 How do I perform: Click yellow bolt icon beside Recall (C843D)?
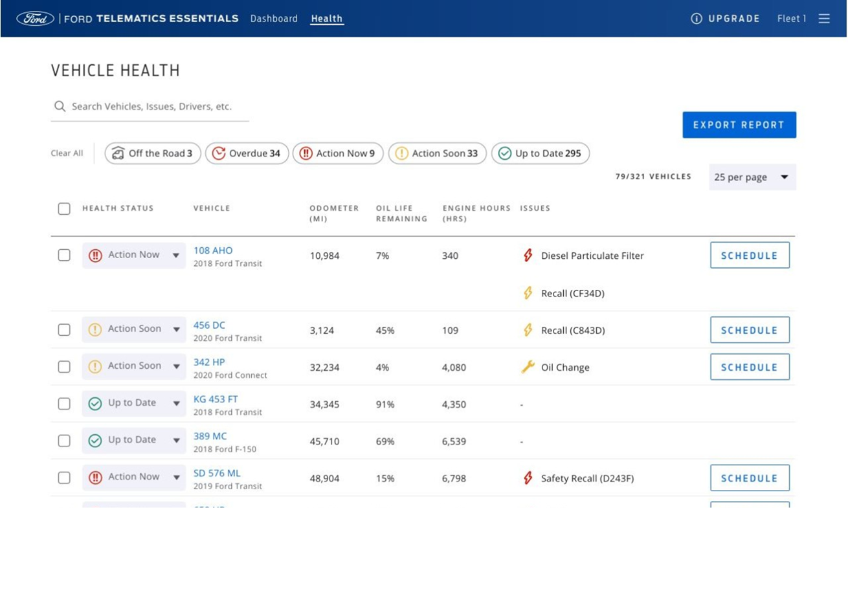[x=528, y=329]
